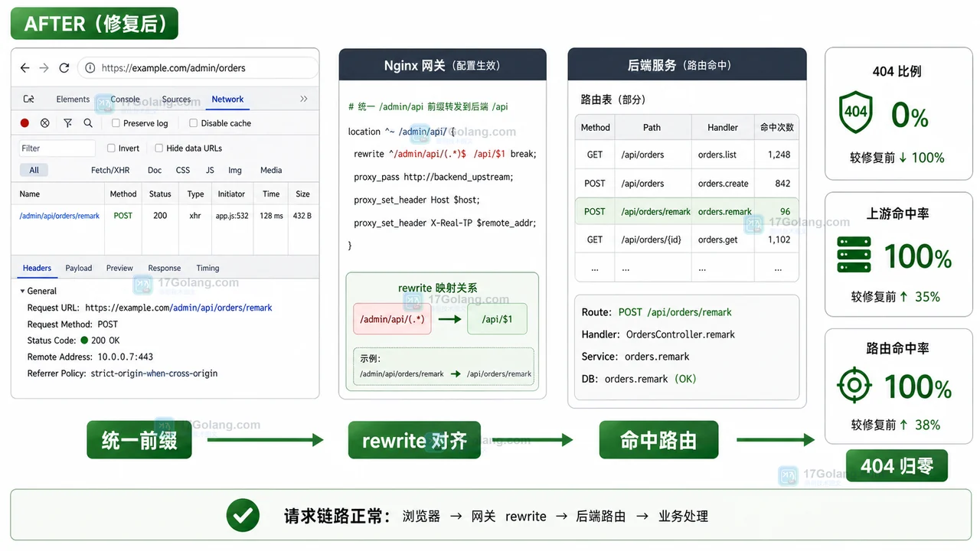This screenshot has width=980, height=551.
Task: Click the 404 归零 green button
Action: (897, 465)
